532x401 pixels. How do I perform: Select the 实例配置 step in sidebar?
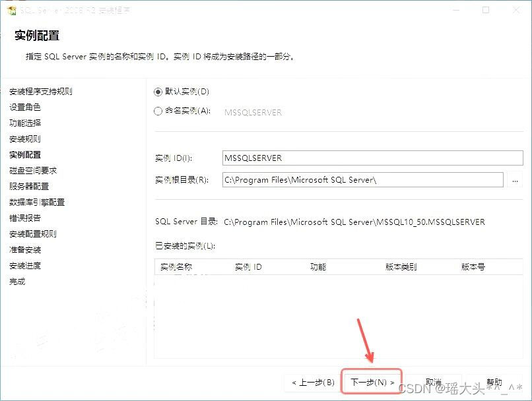pos(25,155)
